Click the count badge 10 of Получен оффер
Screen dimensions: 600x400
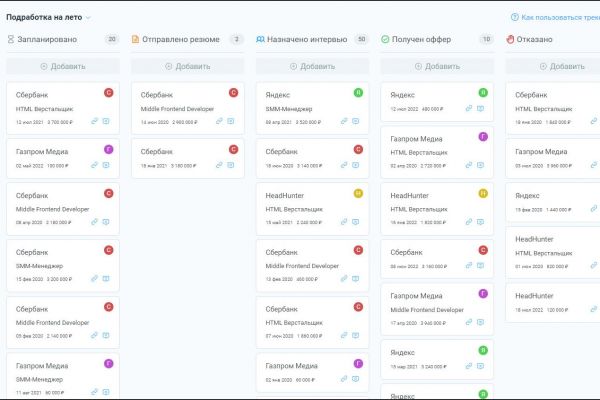coord(486,39)
